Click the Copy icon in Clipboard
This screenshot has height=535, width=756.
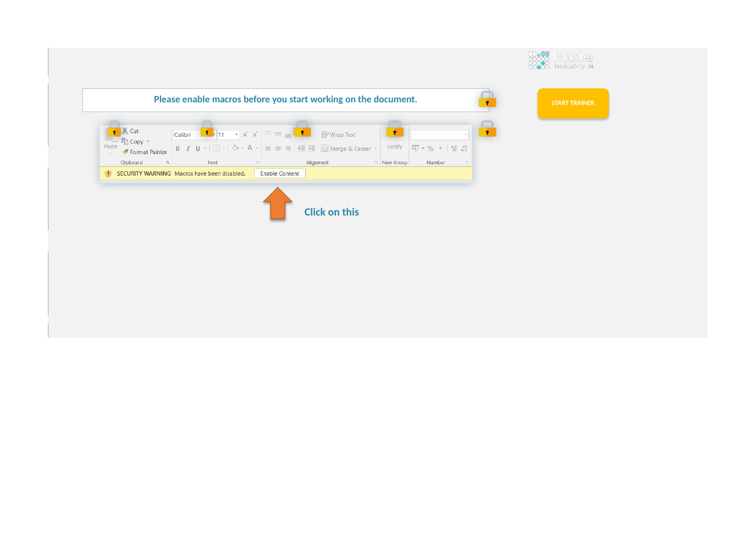(125, 141)
